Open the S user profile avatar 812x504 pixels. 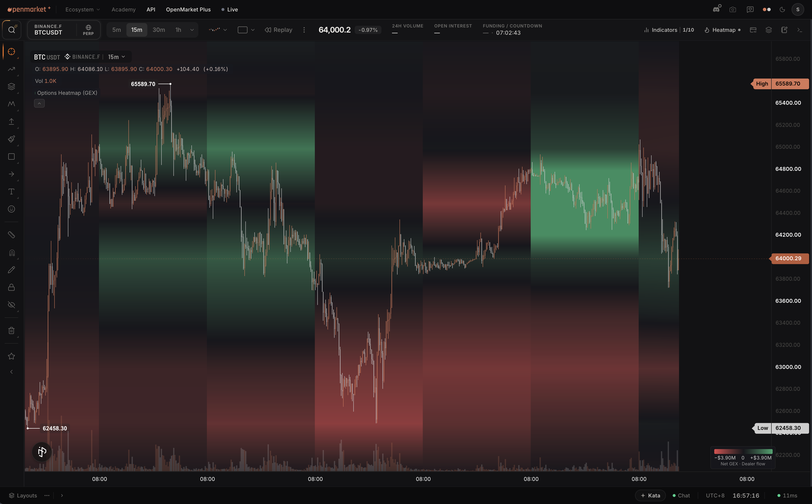pyautogui.click(x=798, y=9)
